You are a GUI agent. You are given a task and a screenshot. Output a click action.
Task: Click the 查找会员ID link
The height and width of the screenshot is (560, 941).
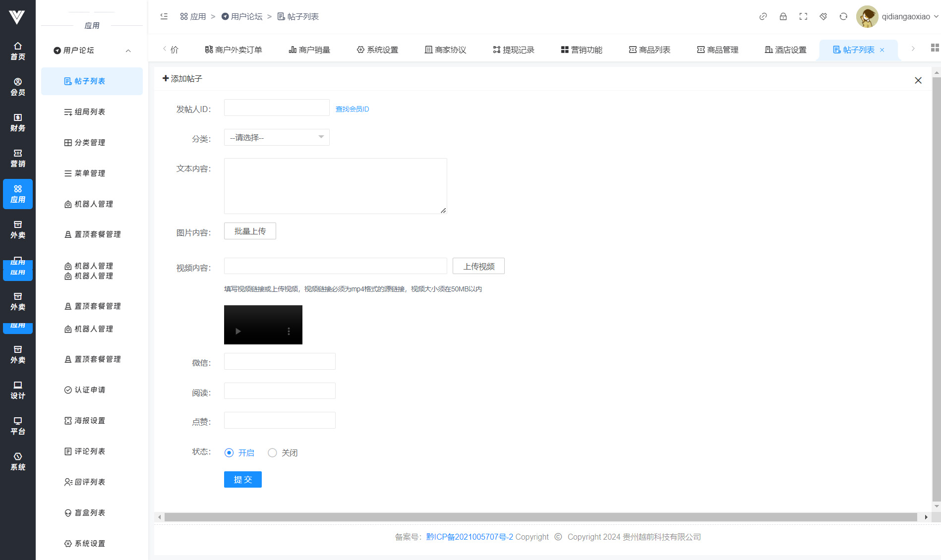pyautogui.click(x=352, y=109)
